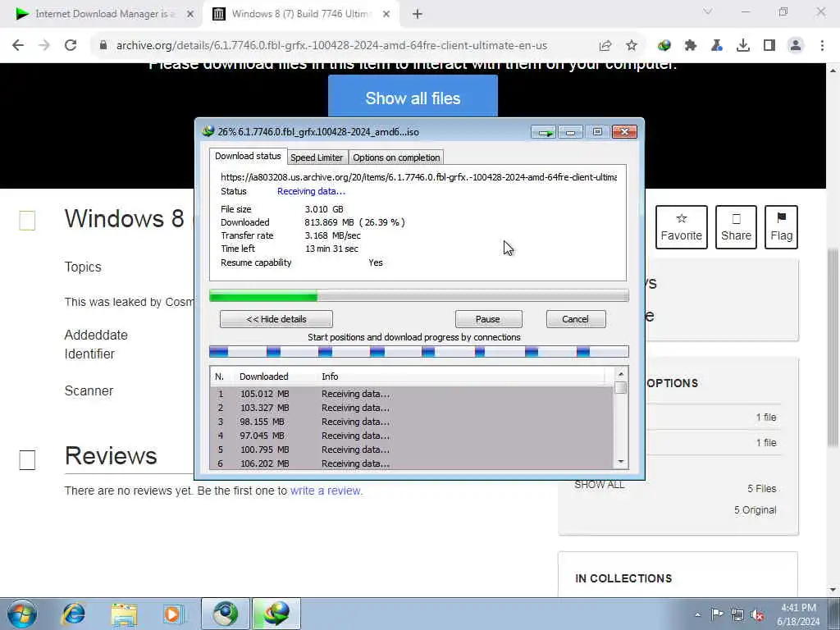Switch to Chrome taskbar button

(226, 614)
